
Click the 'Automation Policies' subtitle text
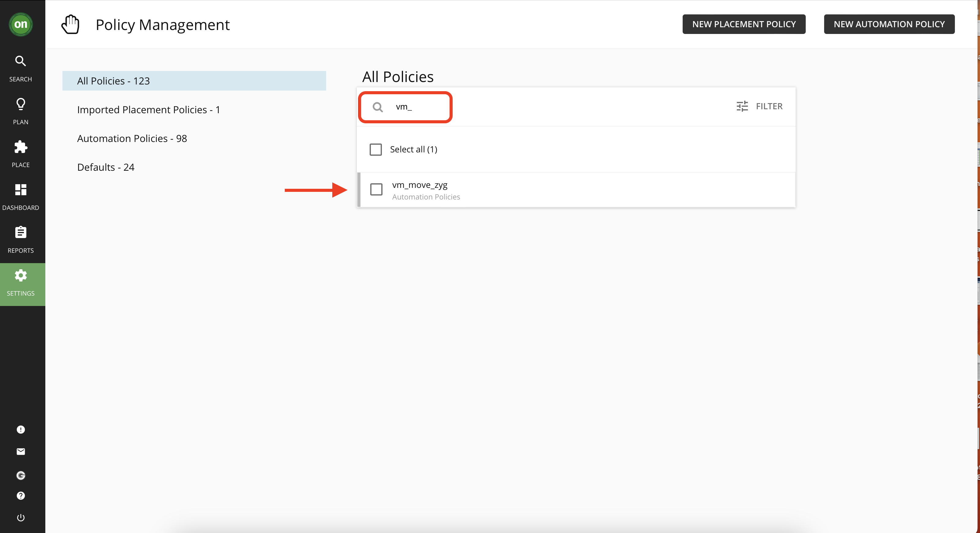[426, 197]
